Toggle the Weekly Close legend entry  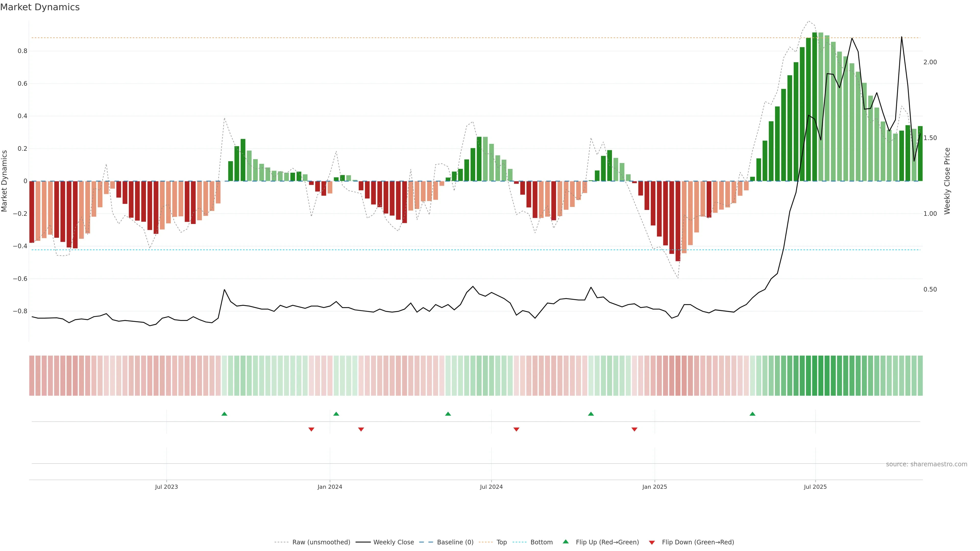click(x=393, y=542)
